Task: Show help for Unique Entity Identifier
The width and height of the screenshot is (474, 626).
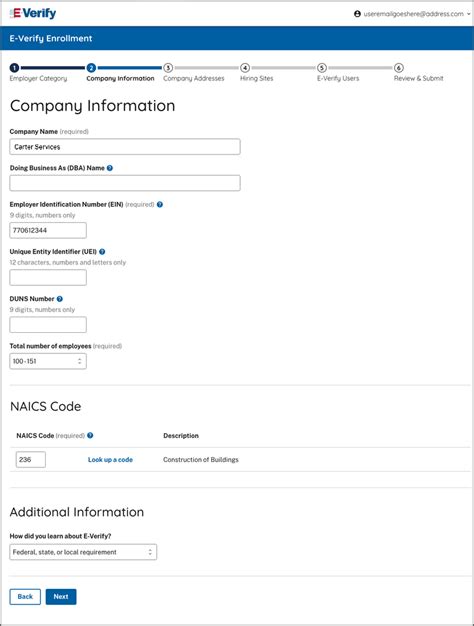Action: pos(102,252)
